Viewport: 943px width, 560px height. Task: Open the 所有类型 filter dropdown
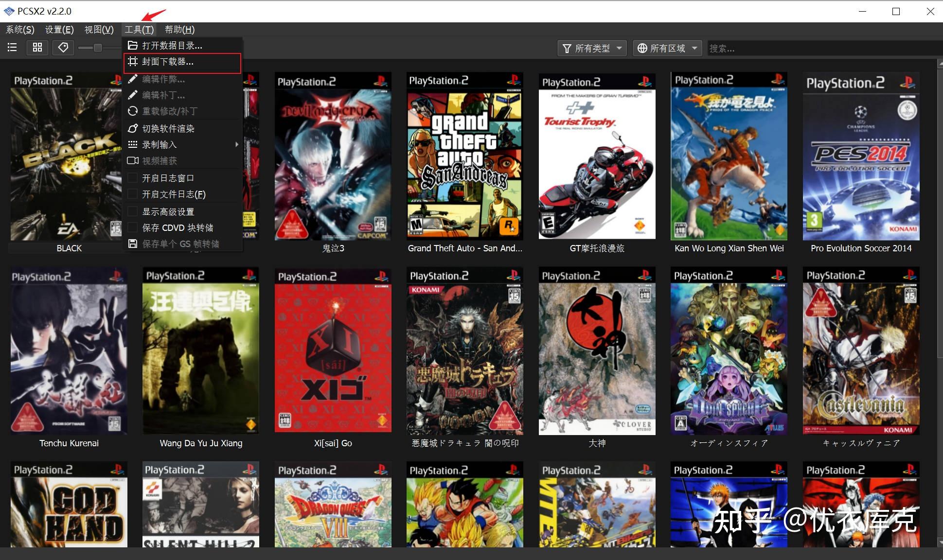(592, 48)
